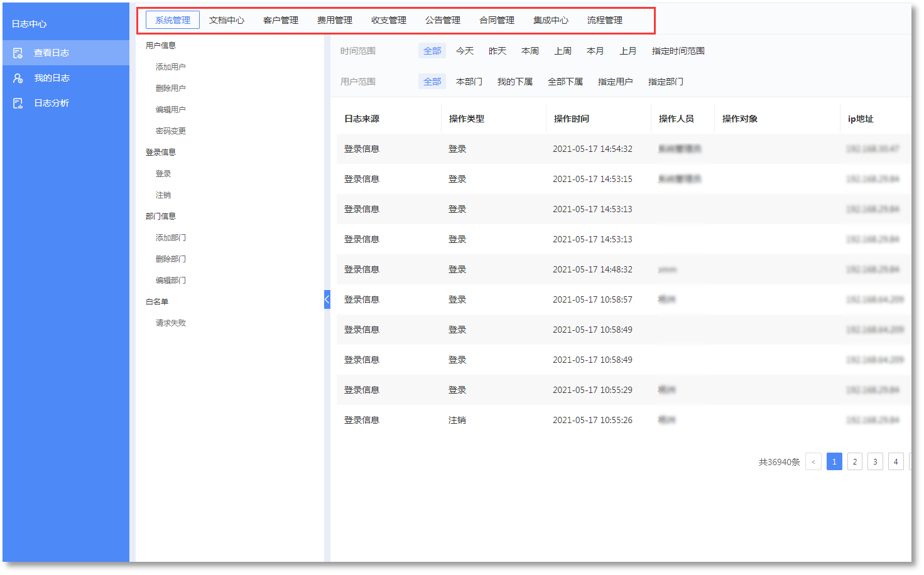
Task: Switch to 收支管理 tab
Action: [x=389, y=20]
